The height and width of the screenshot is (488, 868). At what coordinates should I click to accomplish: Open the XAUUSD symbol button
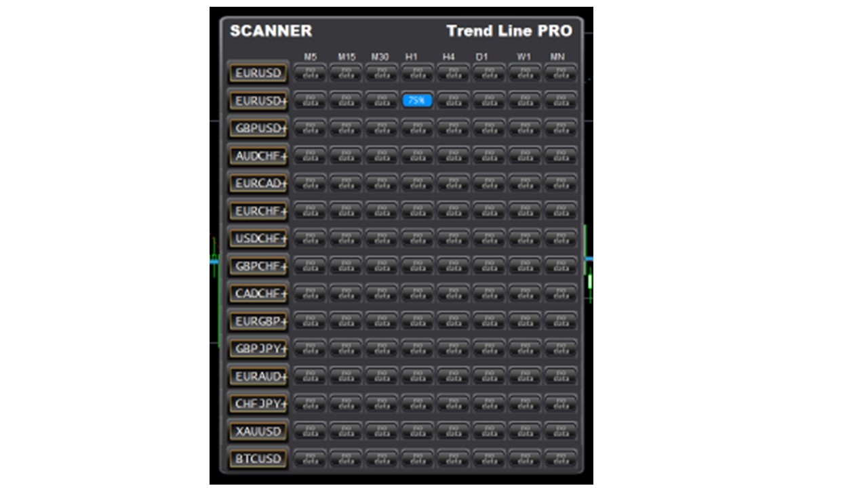(x=258, y=431)
